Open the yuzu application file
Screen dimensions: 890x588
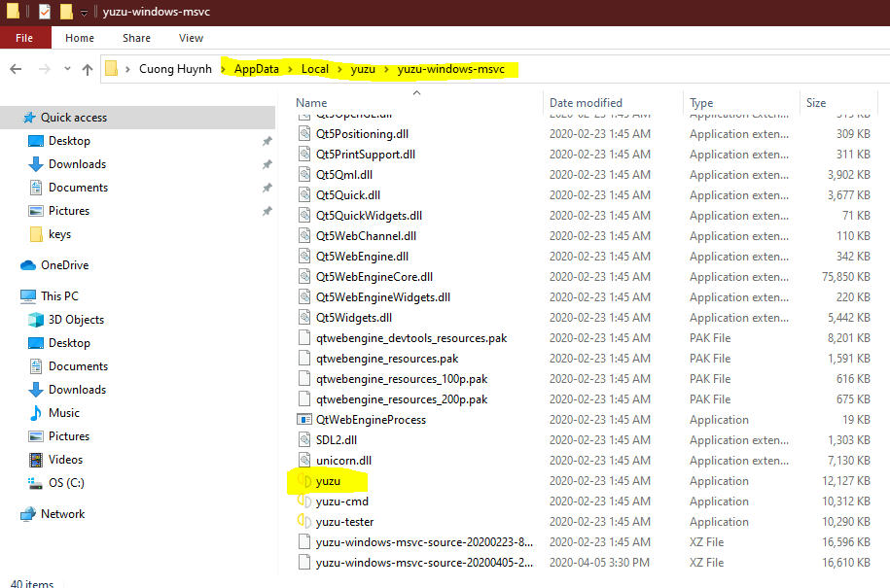[328, 481]
